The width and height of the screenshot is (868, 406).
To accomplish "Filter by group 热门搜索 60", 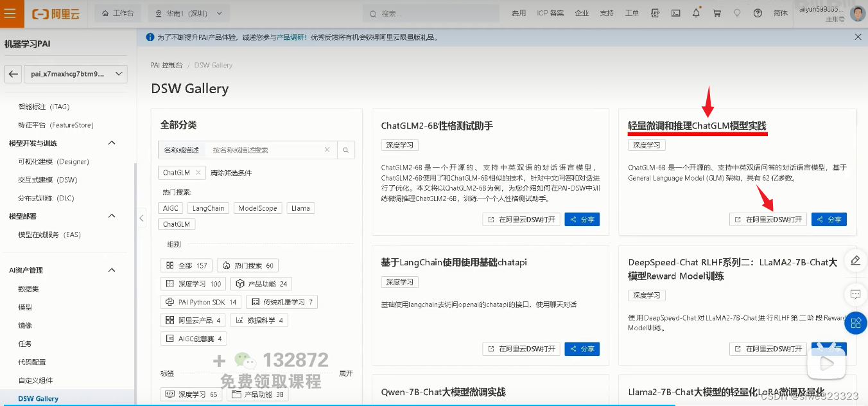I will pyautogui.click(x=248, y=265).
